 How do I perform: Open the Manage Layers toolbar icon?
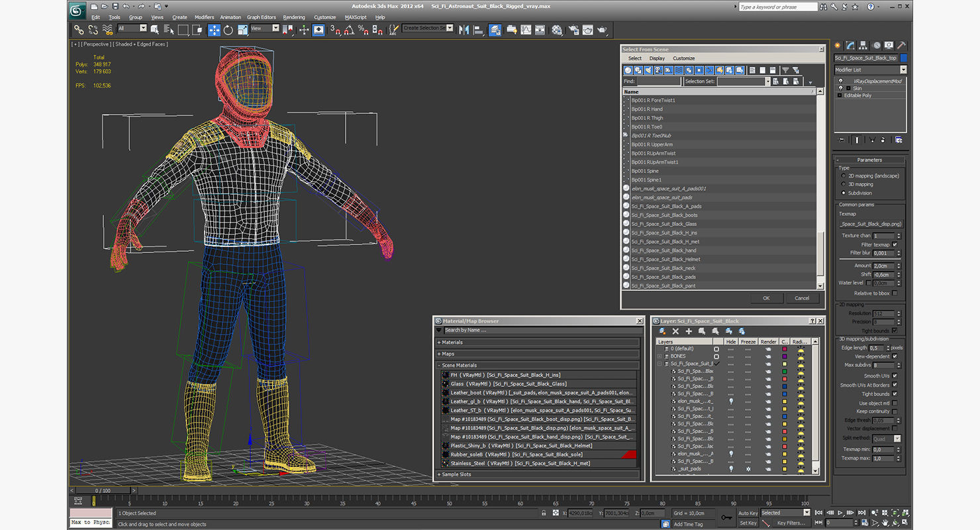(x=495, y=30)
